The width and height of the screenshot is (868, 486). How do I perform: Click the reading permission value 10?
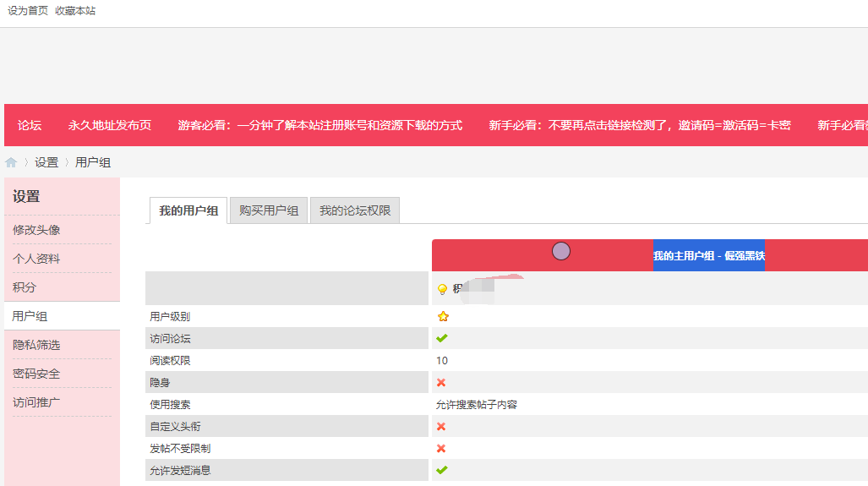(x=442, y=360)
